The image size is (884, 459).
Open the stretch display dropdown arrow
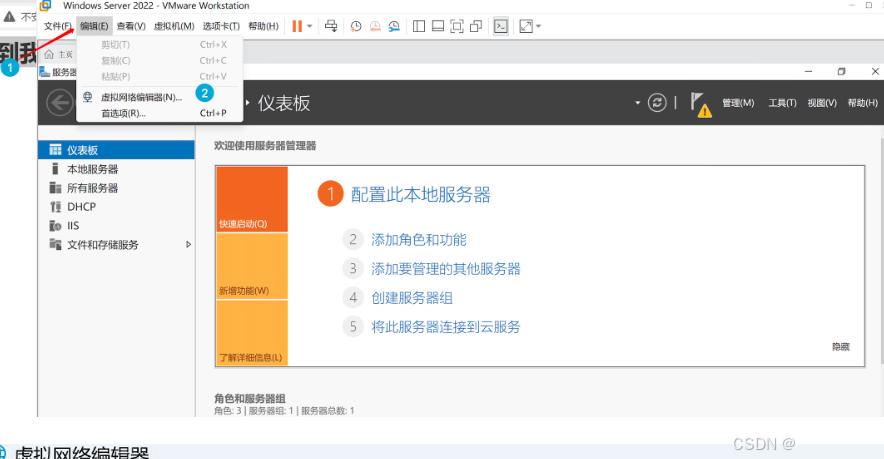[538, 27]
